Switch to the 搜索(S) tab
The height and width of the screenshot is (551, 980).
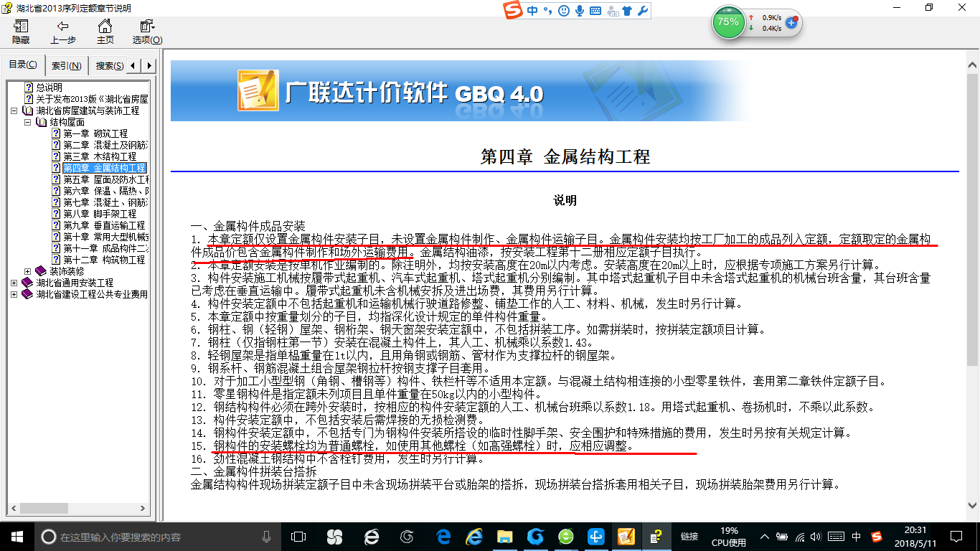tap(109, 66)
